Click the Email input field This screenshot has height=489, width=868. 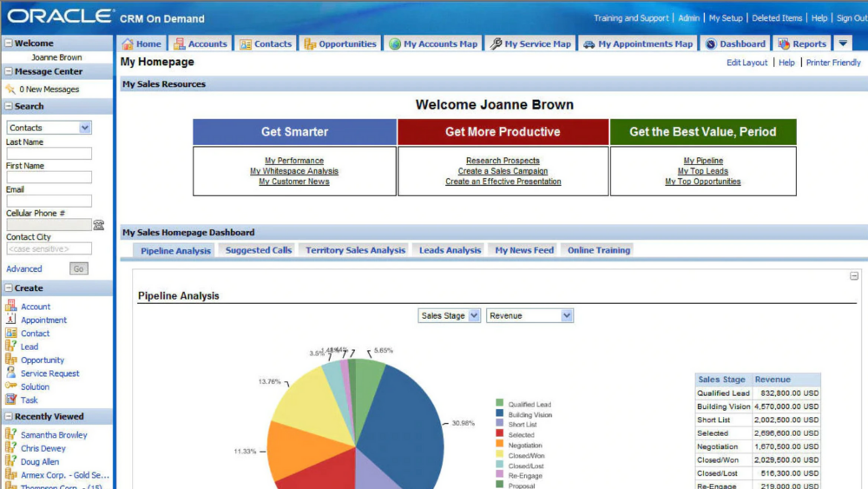coord(49,201)
